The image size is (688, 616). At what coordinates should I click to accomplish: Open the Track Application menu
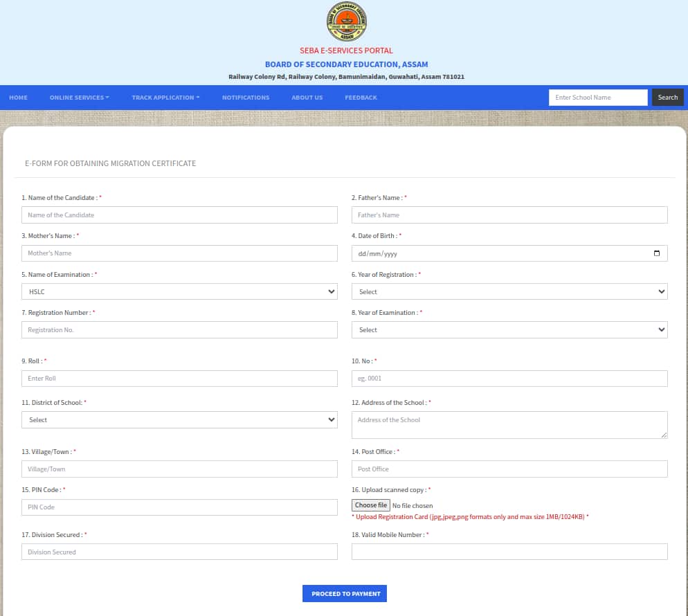[x=165, y=98]
